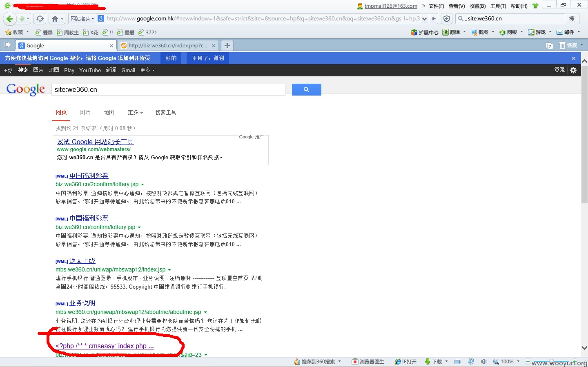Image resolution: width=588 pixels, height=367 pixels.
Task: Open the 帮助(H) menu
Action: point(519,6)
